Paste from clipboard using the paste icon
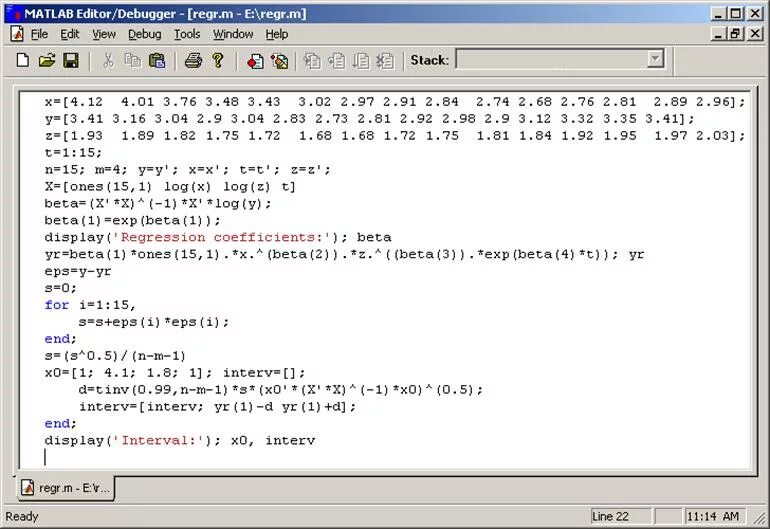This screenshot has height=529, width=770. (x=157, y=61)
